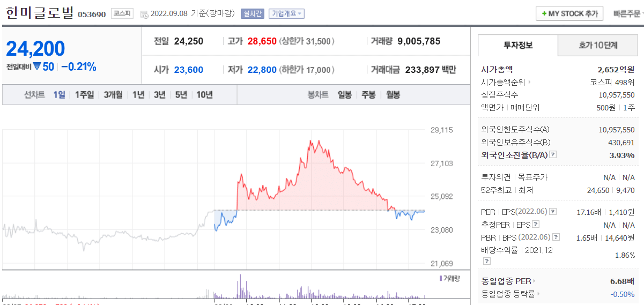644x305 pixels.
Task: Click the stock code 053690
Action: click(x=92, y=14)
